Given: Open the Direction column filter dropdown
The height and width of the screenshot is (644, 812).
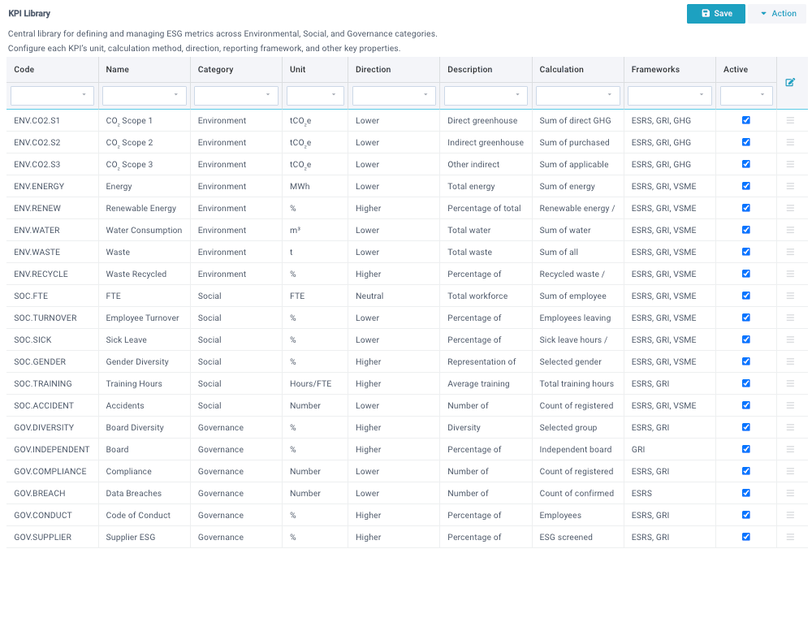Looking at the screenshot, I should point(394,95).
